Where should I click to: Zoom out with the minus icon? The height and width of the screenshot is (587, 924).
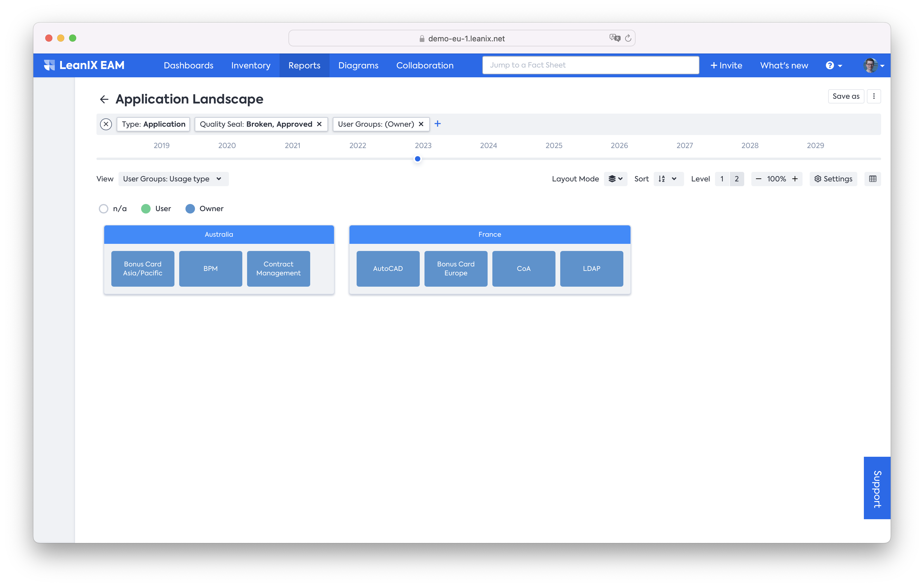point(758,179)
